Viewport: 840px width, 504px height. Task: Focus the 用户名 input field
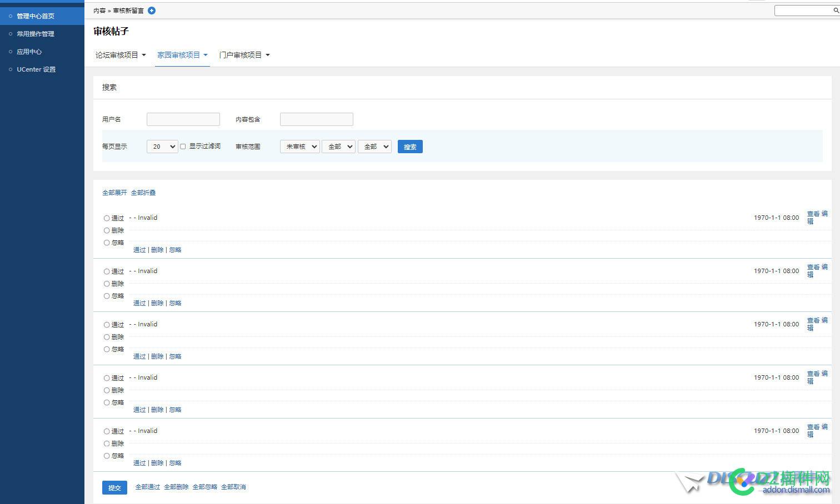(183, 119)
